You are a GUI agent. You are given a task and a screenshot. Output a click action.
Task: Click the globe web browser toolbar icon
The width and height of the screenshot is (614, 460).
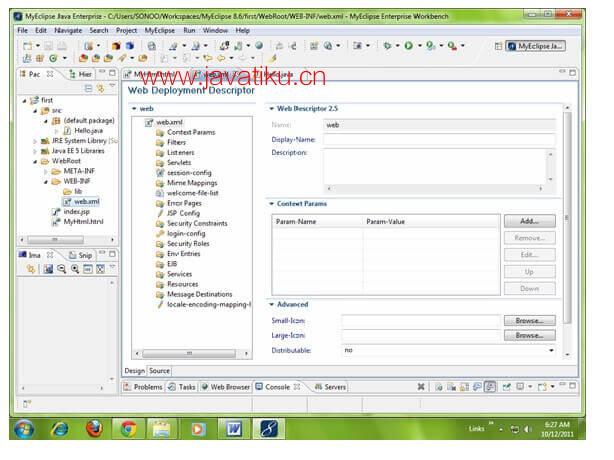tap(259, 46)
